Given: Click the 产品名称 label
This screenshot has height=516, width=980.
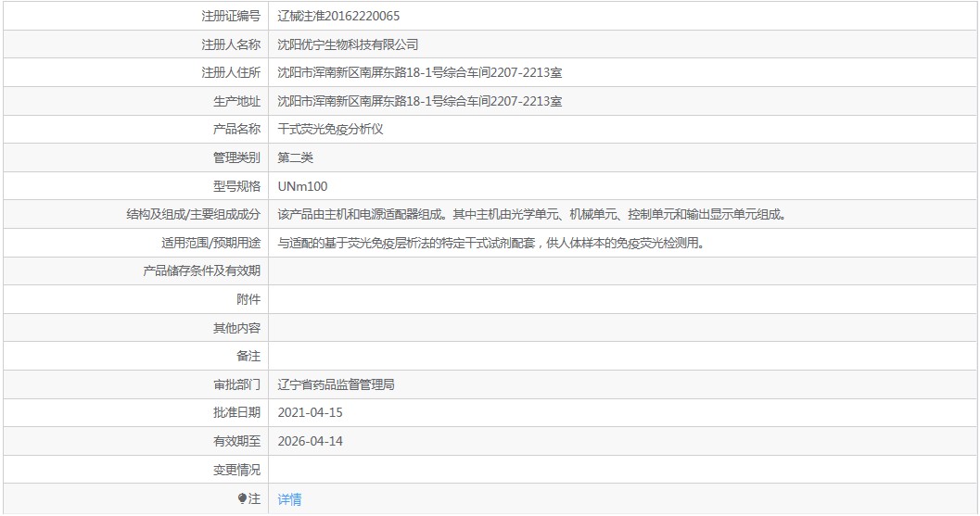Looking at the screenshot, I should pyautogui.click(x=236, y=130).
